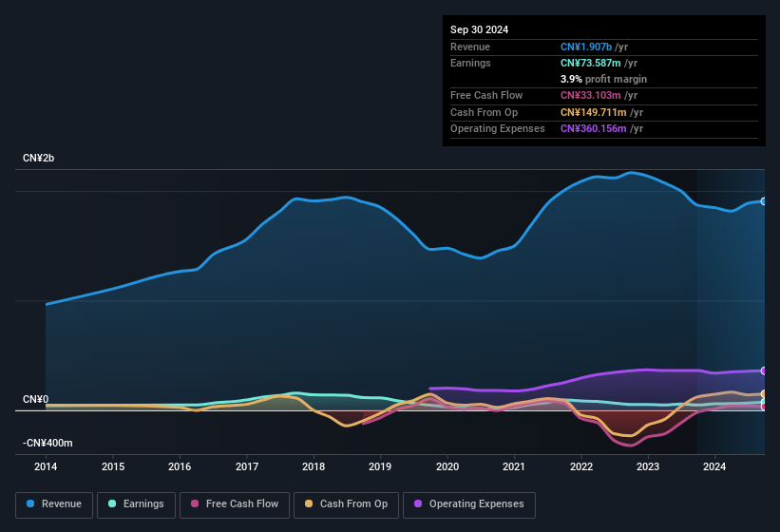
Task: Click the Free Cash Flow label in tooltip
Action: tap(486, 95)
